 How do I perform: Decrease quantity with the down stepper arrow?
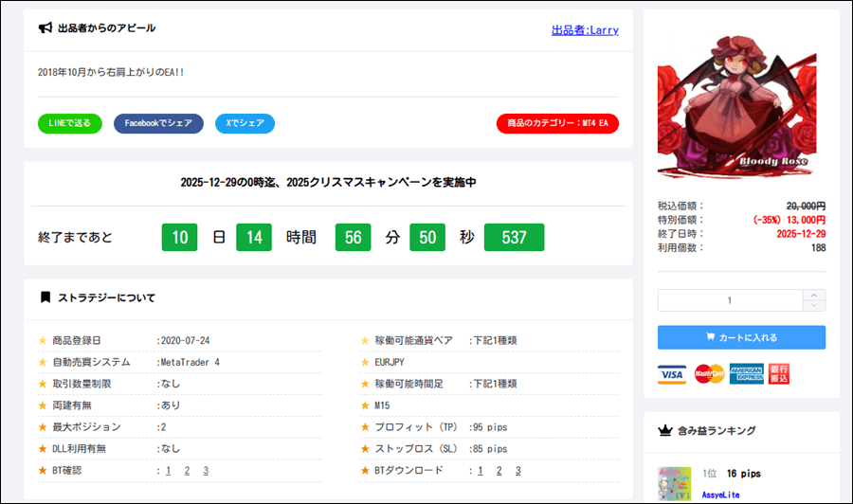(814, 306)
